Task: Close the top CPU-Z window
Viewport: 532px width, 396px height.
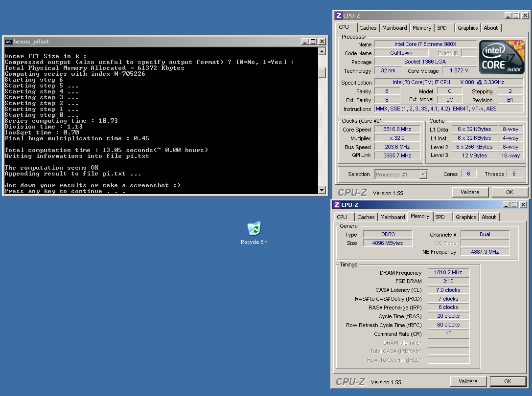Action: coord(525,16)
